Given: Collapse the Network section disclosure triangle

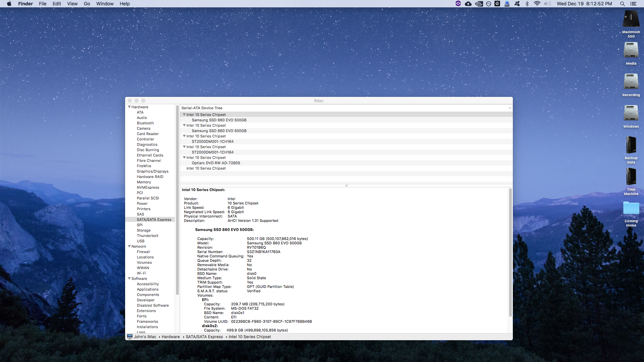Looking at the screenshot, I should click(x=129, y=246).
